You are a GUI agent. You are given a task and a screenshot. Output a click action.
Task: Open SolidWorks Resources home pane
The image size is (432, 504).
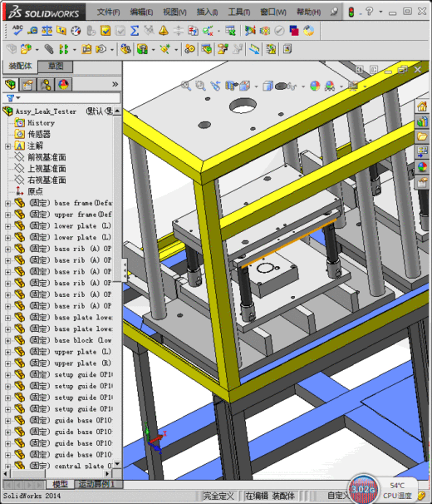point(422,106)
